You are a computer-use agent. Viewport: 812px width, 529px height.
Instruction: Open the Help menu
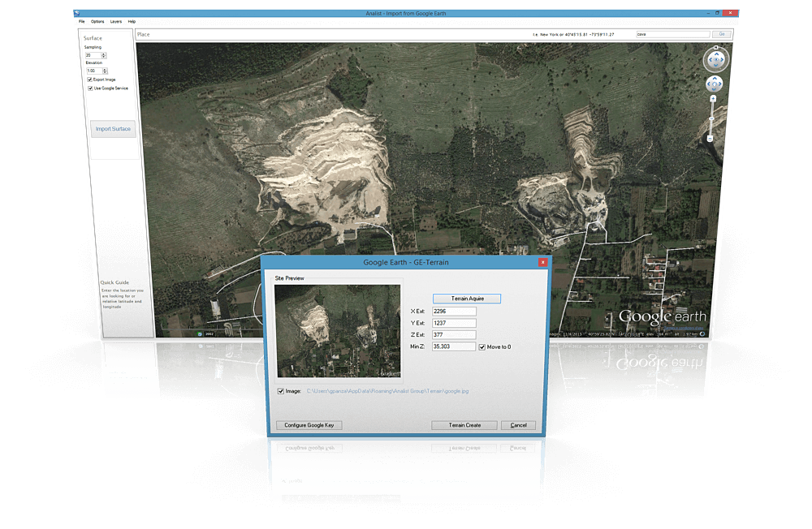click(132, 22)
